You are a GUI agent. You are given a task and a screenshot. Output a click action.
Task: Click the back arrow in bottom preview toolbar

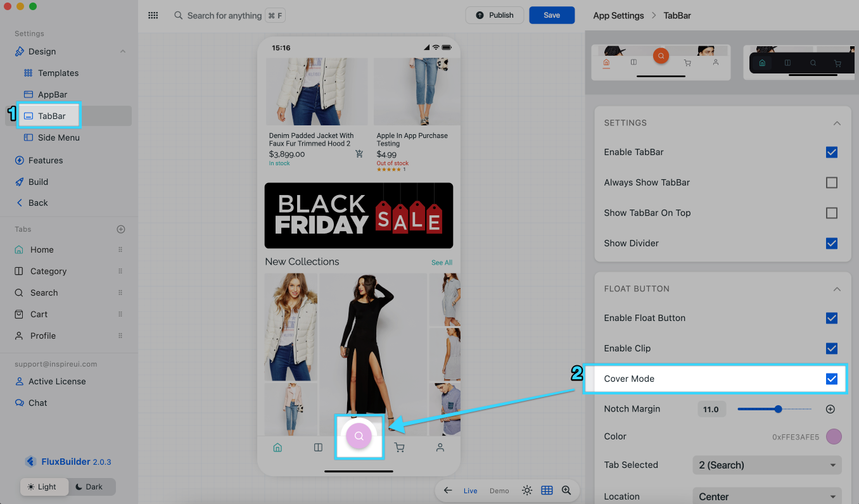click(x=448, y=491)
